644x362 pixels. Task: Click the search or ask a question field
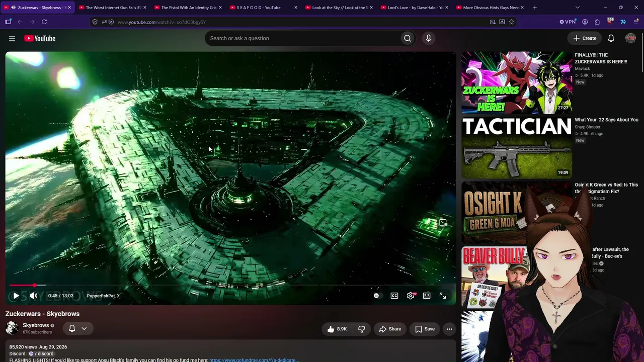303,38
